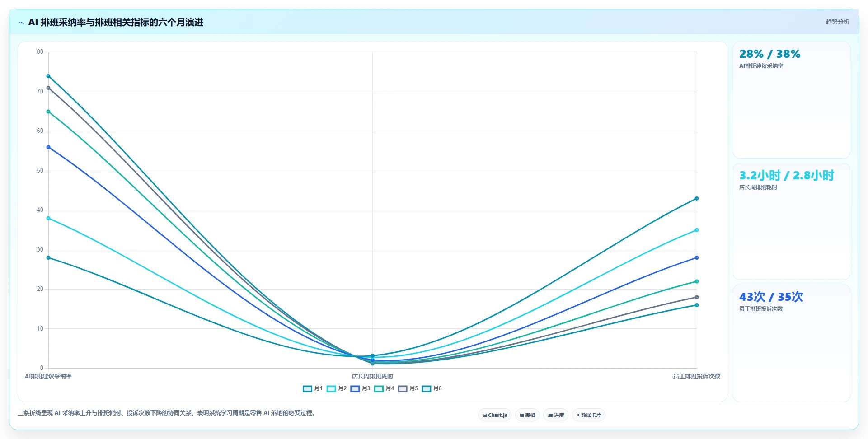
Task: Click the 月6 point at 16 on 员工排班投诉次数
Action: pyautogui.click(x=697, y=305)
